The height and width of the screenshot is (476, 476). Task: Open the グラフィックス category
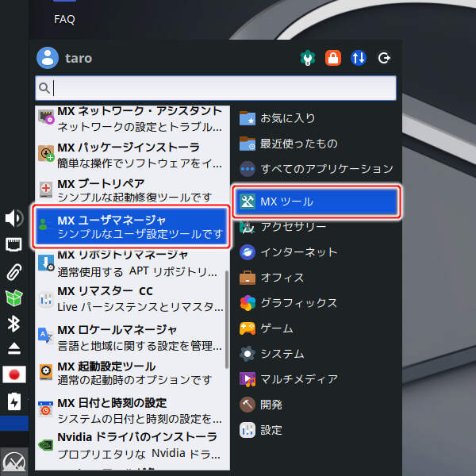[x=316, y=303]
